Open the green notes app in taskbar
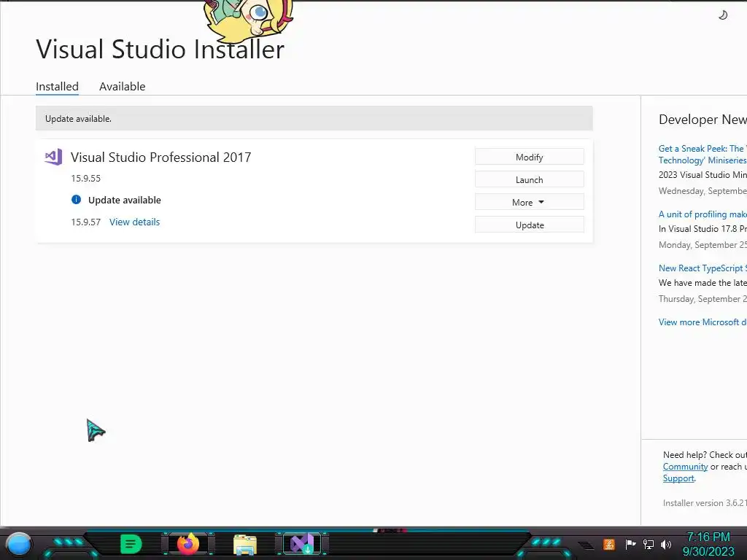Viewport: 747px width, 560px height. 131,544
